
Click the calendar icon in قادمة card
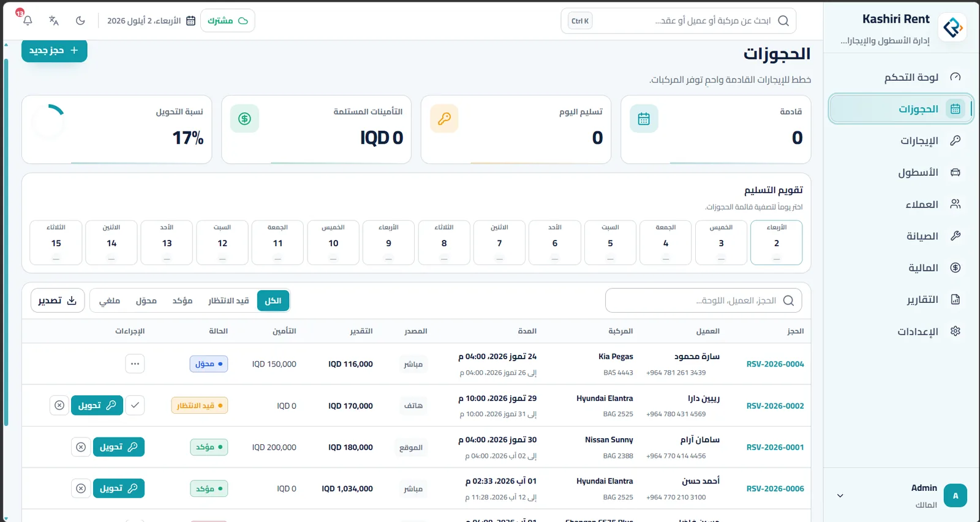coord(644,119)
